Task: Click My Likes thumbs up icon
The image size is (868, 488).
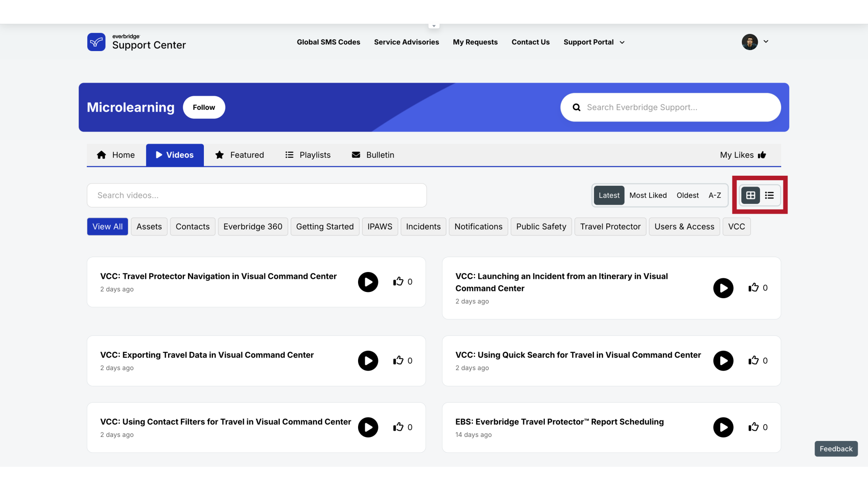Action: (x=763, y=155)
